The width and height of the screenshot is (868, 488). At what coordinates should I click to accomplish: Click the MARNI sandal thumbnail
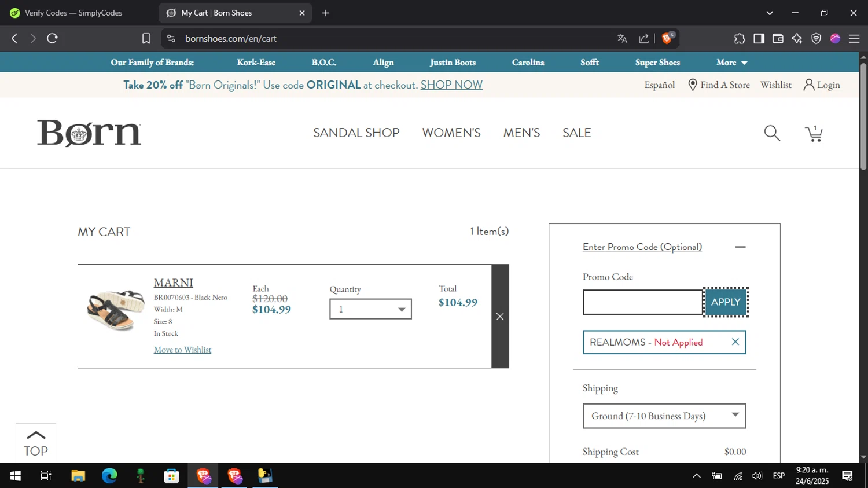click(116, 310)
